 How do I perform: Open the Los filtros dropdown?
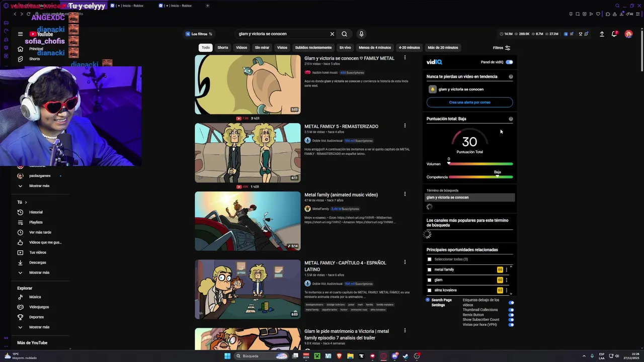tap(199, 34)
